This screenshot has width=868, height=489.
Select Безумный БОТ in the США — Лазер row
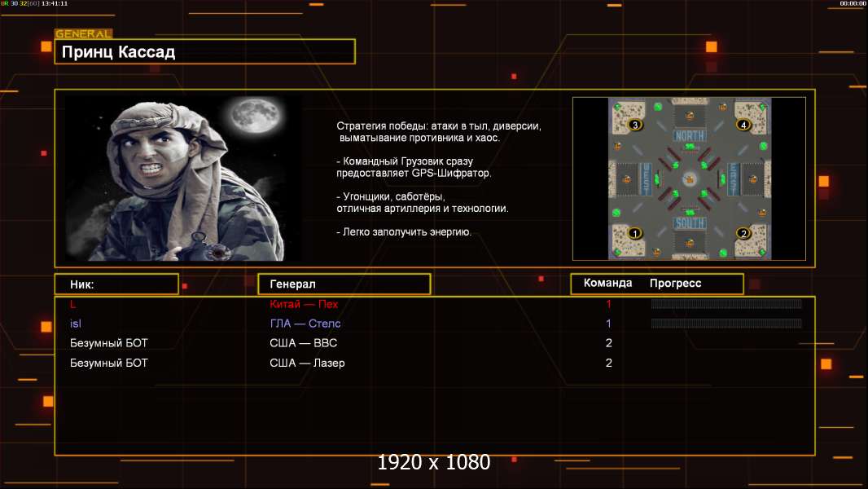(109, 363)
